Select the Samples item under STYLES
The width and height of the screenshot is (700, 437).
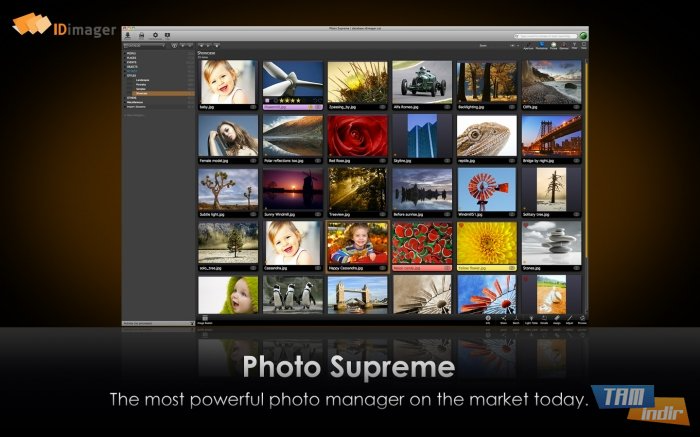[x=141, y=89]
